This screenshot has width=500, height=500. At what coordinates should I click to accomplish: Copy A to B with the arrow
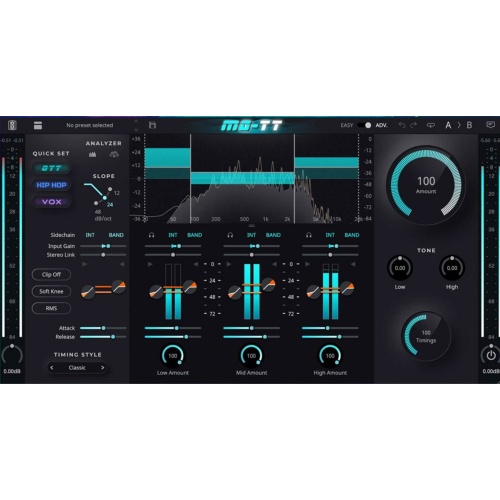pos(459,125)
